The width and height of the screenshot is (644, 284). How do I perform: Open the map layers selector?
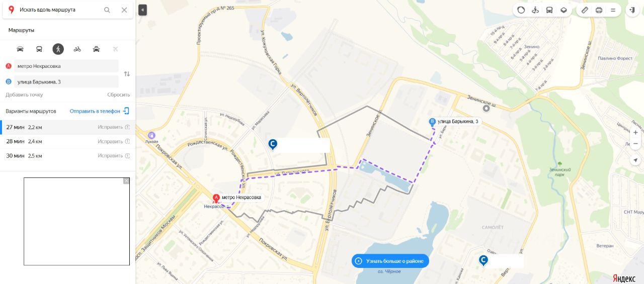point(563,10)
